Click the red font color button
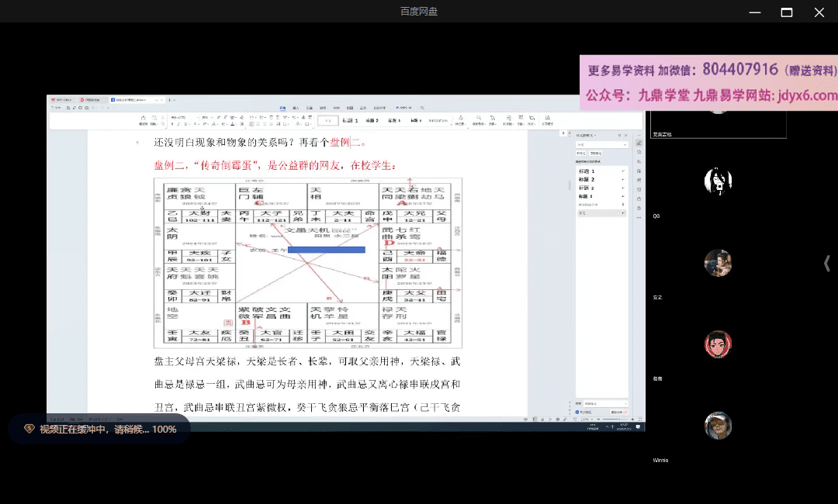Image resolution: width=838 pixels, height=504 pixels. 233,124
